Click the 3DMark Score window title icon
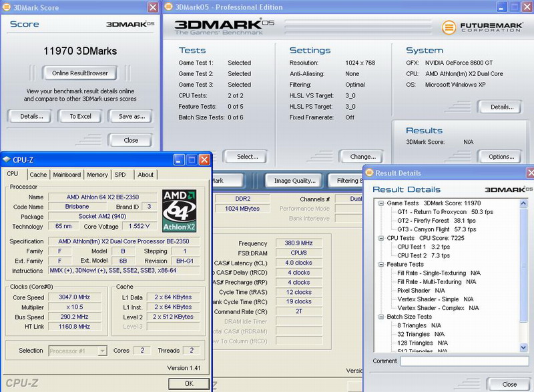Image resolution: width=534 pixels, height=392 pixels. click(x=7, y=7)
